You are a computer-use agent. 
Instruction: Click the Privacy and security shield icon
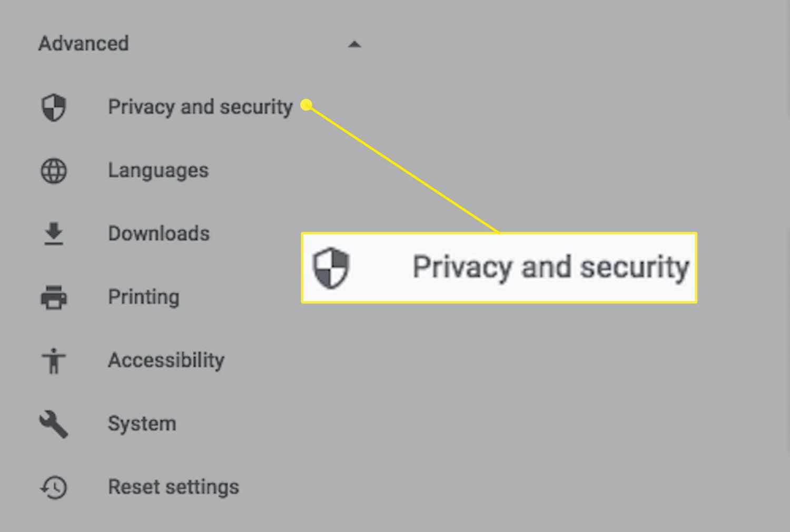click(x=54, y=107)
